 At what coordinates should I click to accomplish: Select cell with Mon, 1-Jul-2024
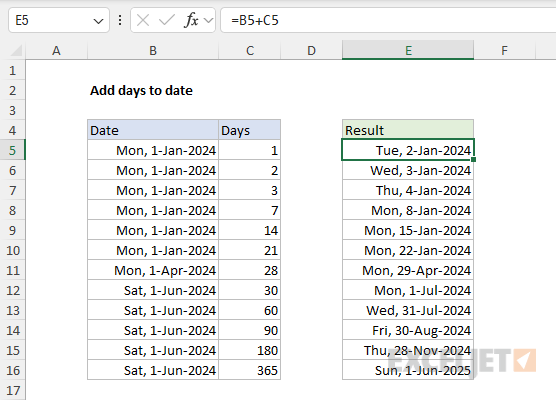pyautogui.click(x=408, y=290)
